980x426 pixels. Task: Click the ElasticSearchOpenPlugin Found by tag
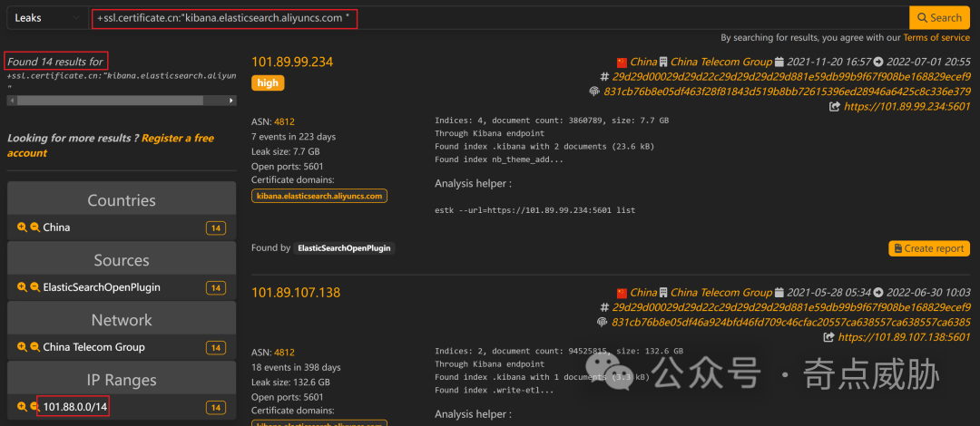345,248
